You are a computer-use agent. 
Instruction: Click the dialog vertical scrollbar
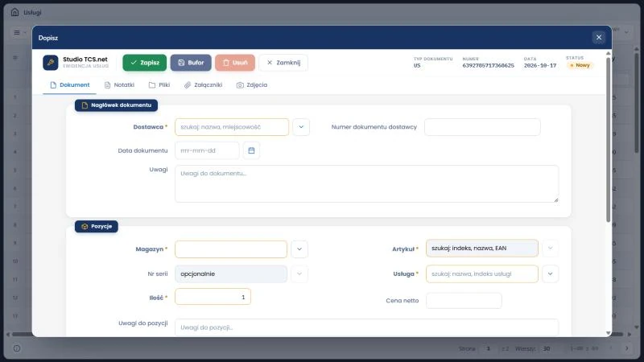[x=609, y=139]
